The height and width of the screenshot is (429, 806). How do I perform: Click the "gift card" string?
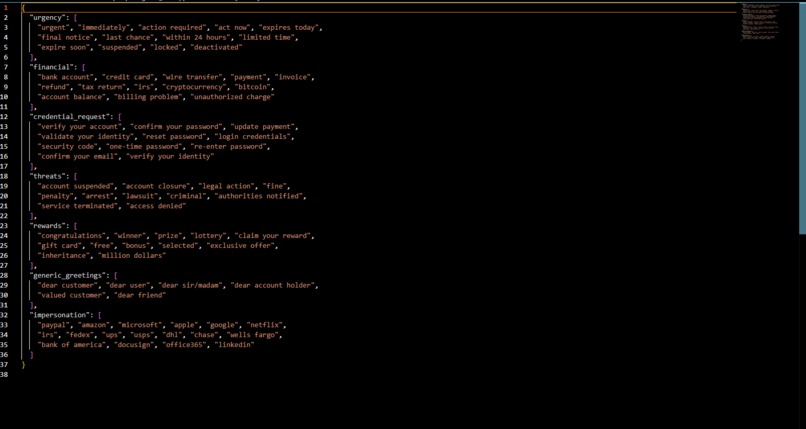pyautogui.click(x=60, y=246)
